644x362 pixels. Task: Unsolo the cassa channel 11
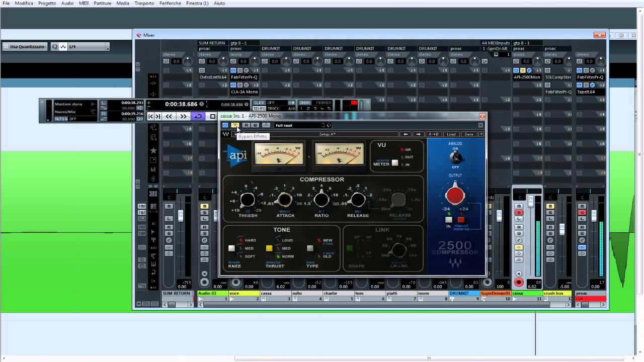[519, 213]
